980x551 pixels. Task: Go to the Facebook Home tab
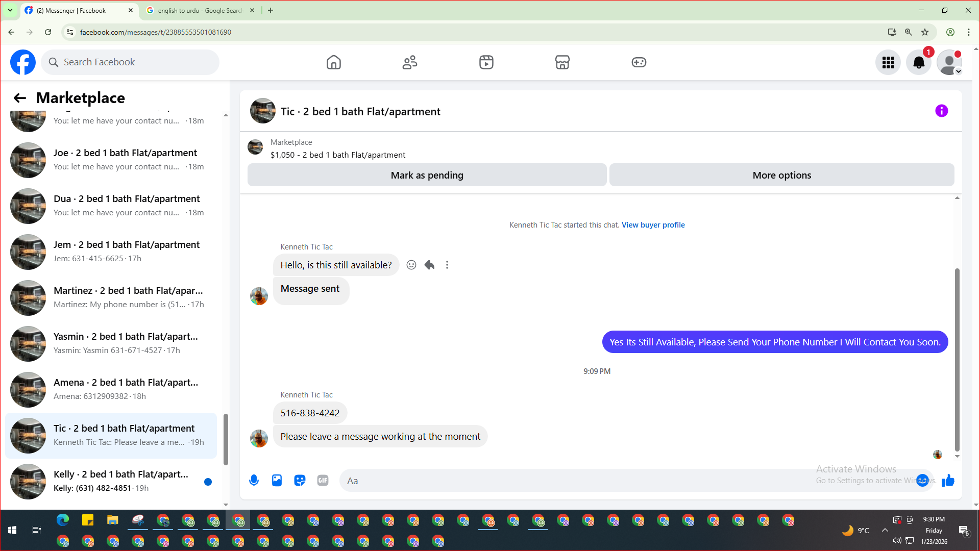pyautogui.click(x=334, y=62)
